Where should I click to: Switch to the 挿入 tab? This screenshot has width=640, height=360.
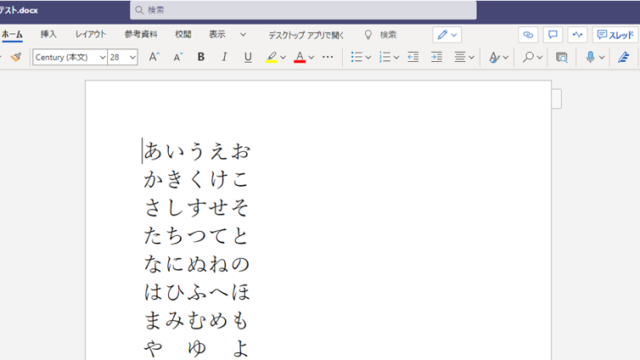coord(48,35)
